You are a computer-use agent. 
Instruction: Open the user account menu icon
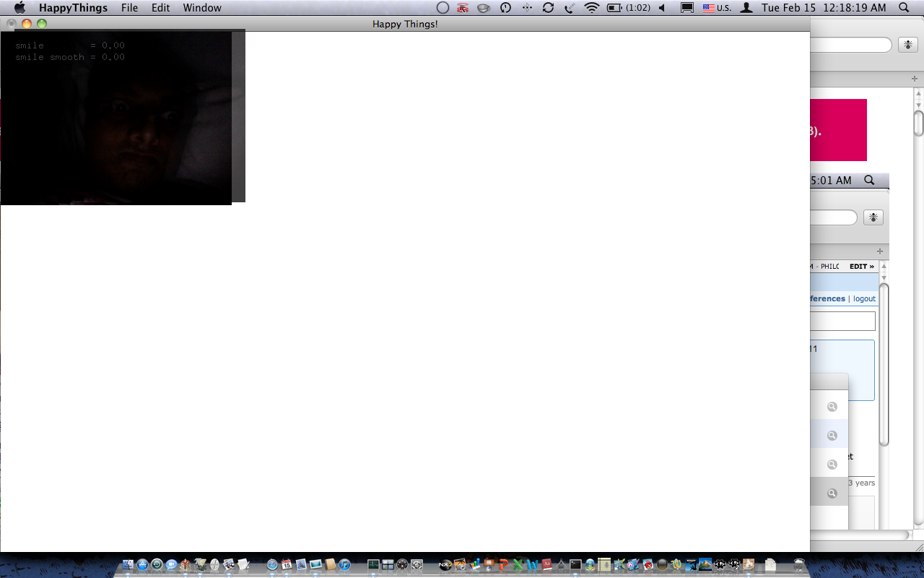pyautogui.click(x=747, y=8)
